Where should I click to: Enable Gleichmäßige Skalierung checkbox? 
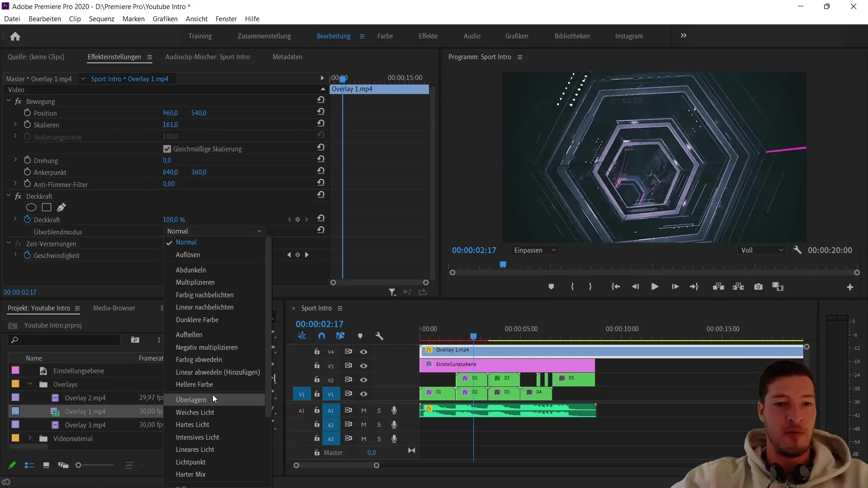click(168, 148)
